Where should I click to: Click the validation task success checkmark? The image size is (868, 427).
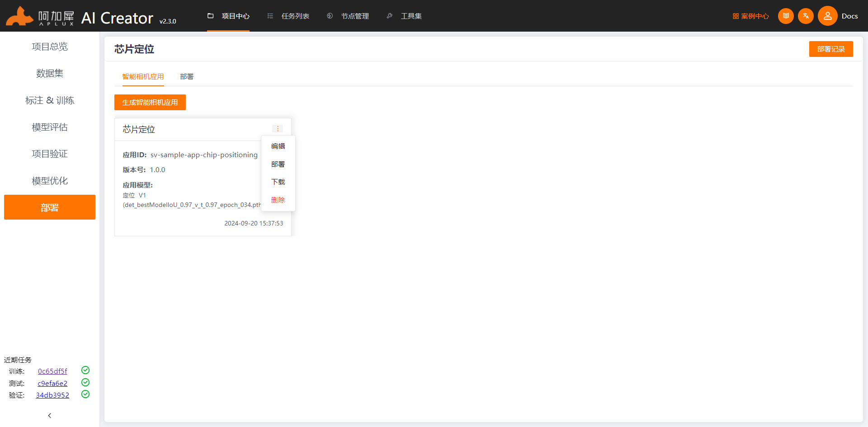(85, 394)
